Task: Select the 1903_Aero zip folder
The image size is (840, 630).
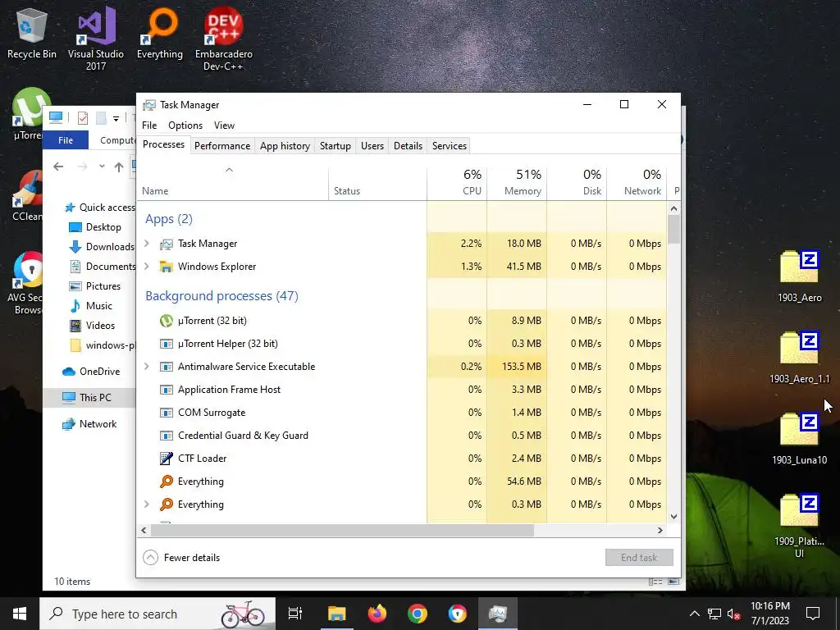Action: pos(799,276)
